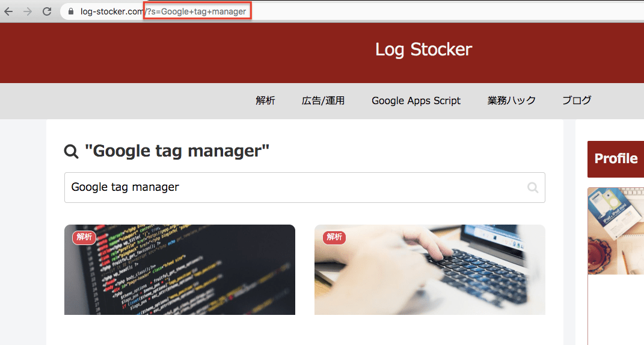Click the address bar URL text
This screenshot has width=644, height=345.
163,11
